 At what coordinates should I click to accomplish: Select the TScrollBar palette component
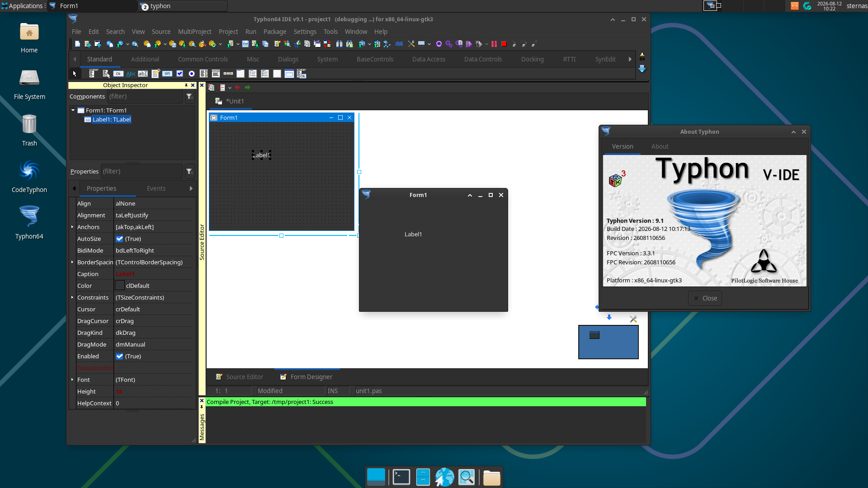[x=228, y=74]
